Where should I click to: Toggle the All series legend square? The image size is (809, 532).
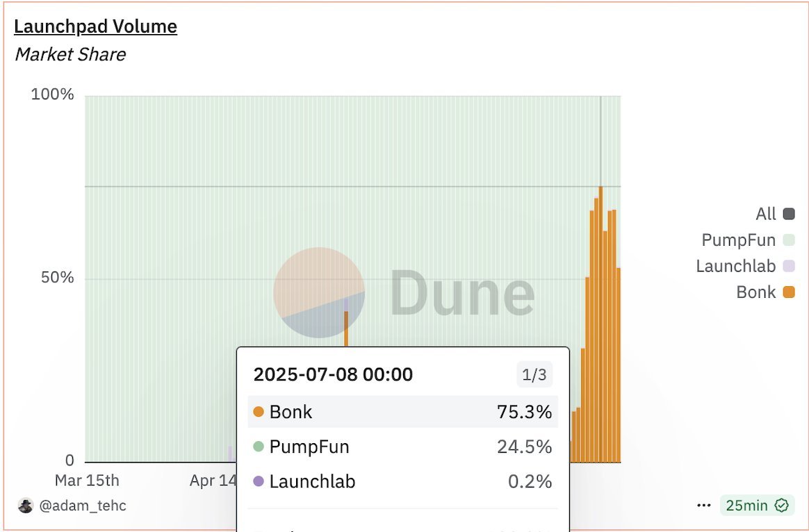click(788, 214)
